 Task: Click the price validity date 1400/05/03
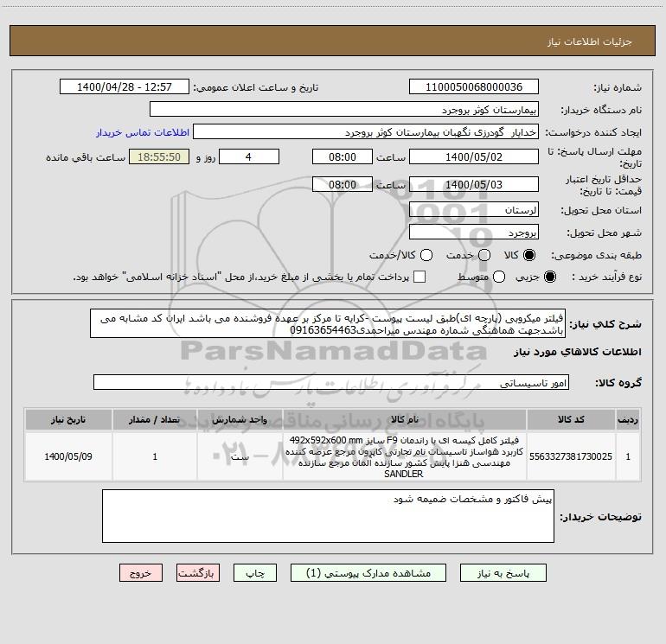coord(474,184)
